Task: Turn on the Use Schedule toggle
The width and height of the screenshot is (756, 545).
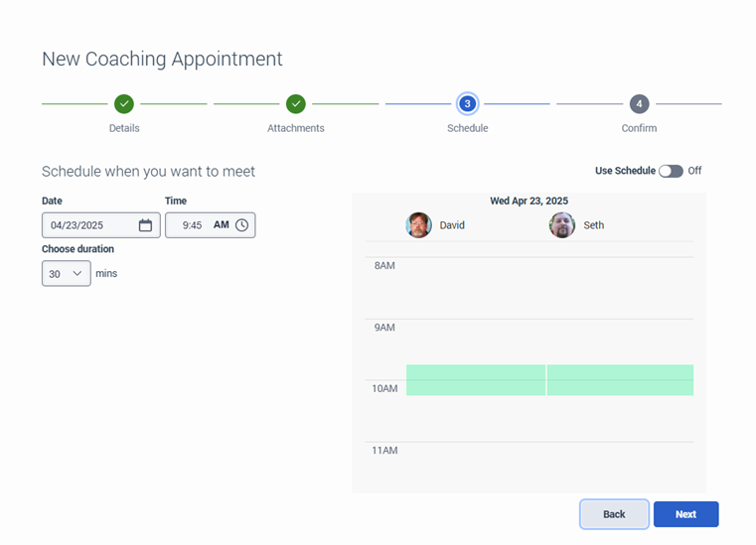Action: pos(671,171)
